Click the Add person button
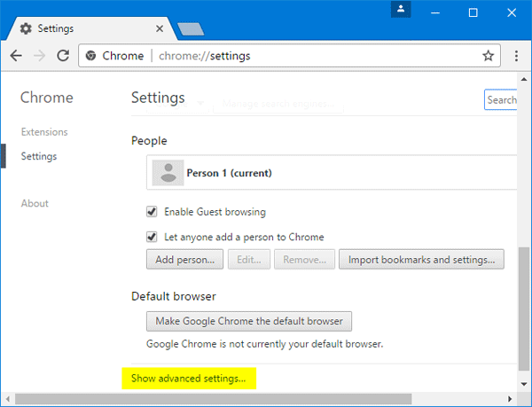The image size is (532, 407). [184, 260]
